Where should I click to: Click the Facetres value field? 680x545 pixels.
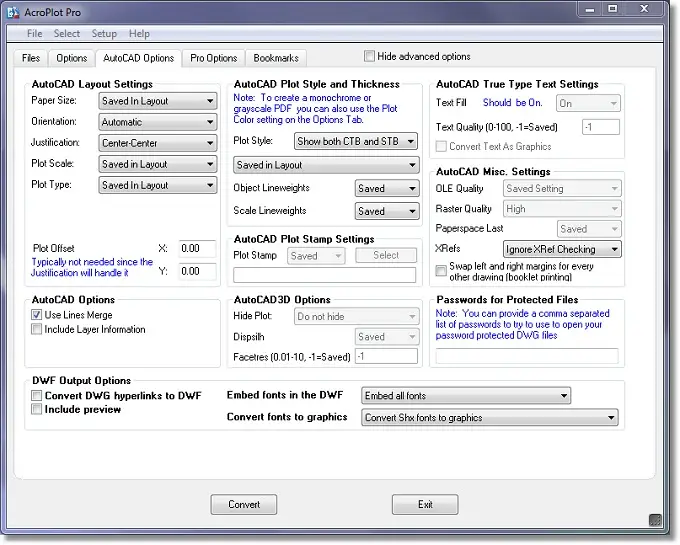386,356
